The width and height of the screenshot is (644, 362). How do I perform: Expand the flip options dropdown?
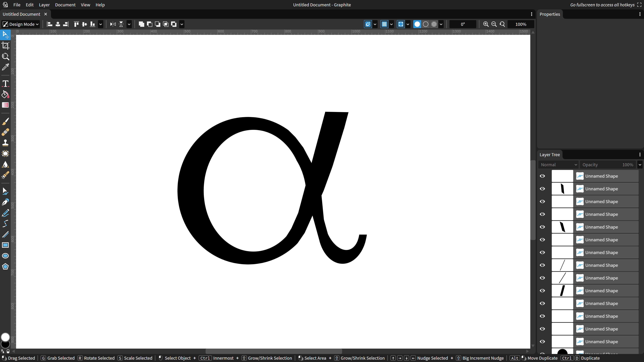pos(129,24)
